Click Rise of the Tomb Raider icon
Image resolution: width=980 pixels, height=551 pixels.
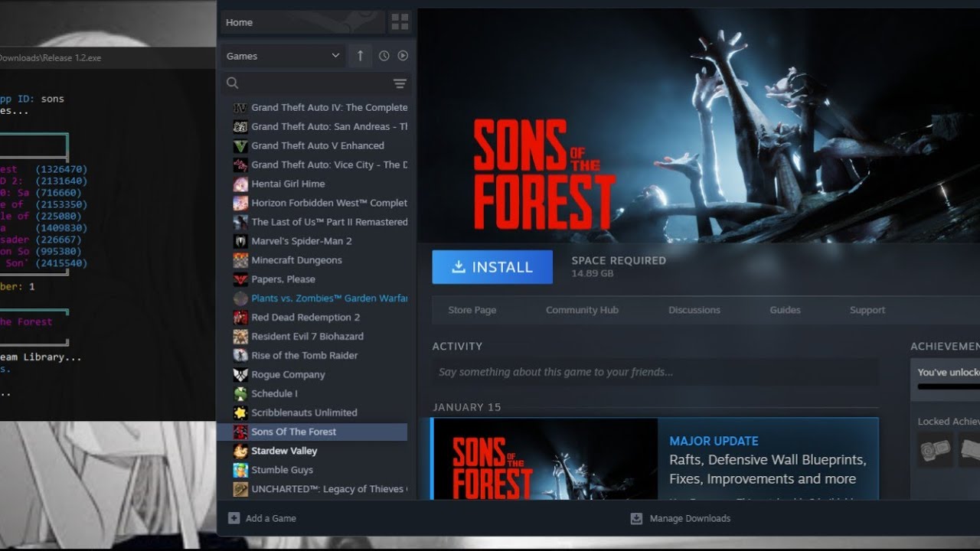point(240,356)
